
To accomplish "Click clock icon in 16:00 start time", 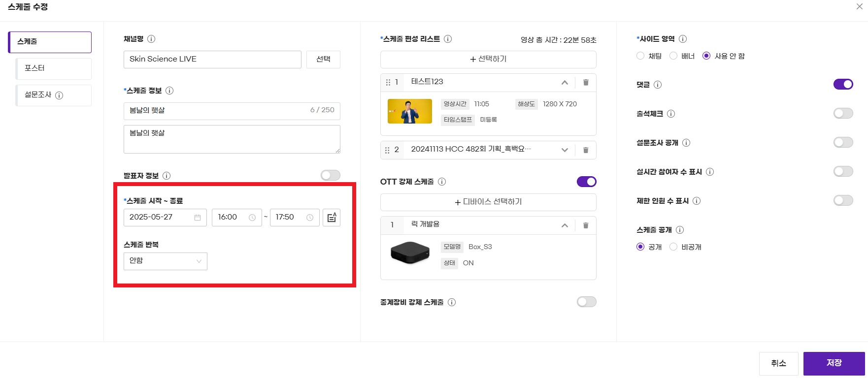I will [252, 218].
